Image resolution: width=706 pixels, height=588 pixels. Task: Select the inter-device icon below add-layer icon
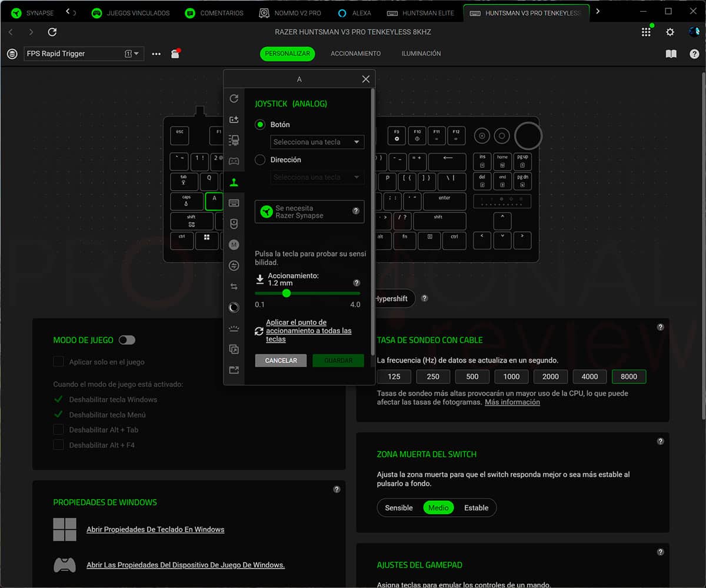tap(234, 140)
